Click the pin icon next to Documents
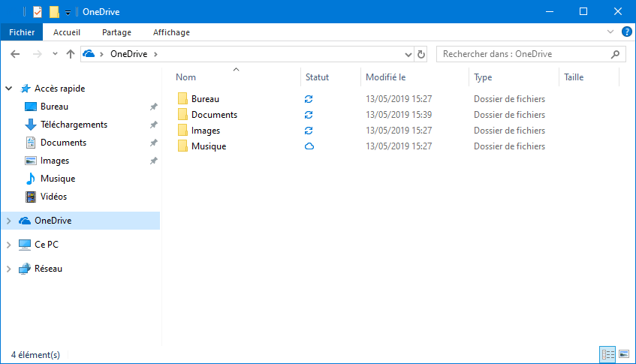Image resolution: width=636 pixels, height=364 pixels. point(154,143)
